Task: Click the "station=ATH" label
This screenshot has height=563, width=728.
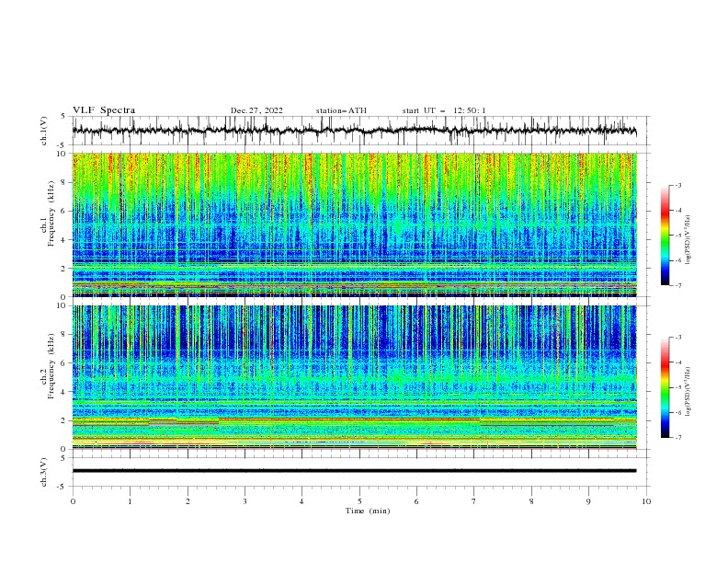Action: pyautogui.click(x=341, y=110)
